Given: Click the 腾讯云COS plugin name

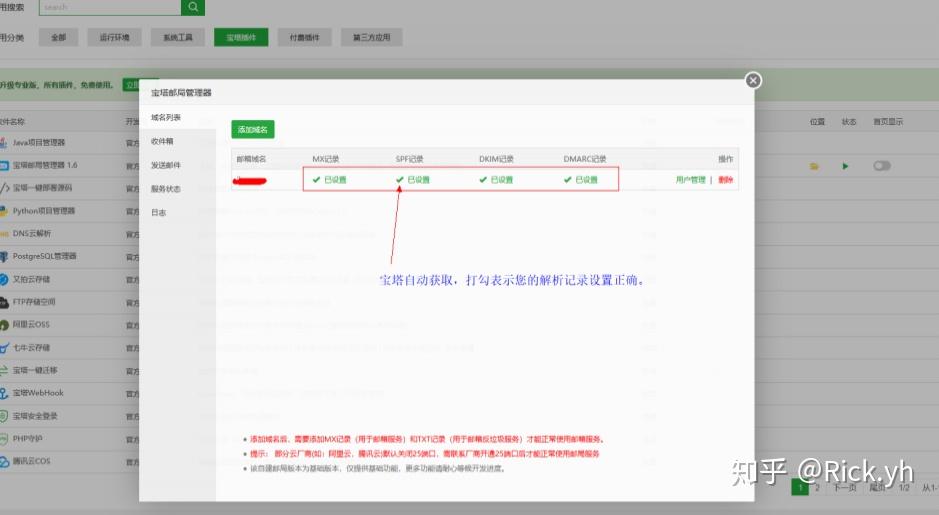Looking at the screenshot, I should tap(31, 461).
